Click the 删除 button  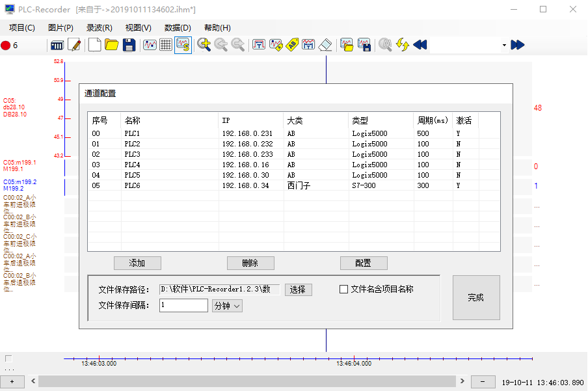coord(250,263)
